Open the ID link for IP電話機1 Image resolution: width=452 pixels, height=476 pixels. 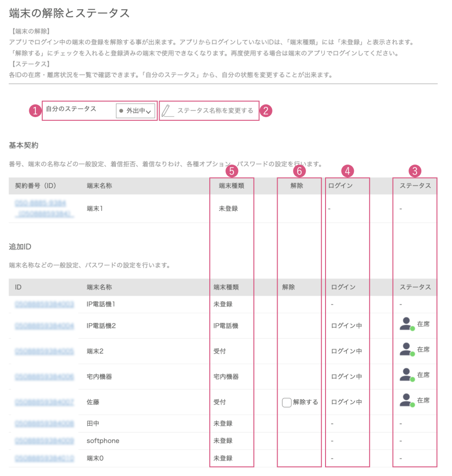[44, 304]
